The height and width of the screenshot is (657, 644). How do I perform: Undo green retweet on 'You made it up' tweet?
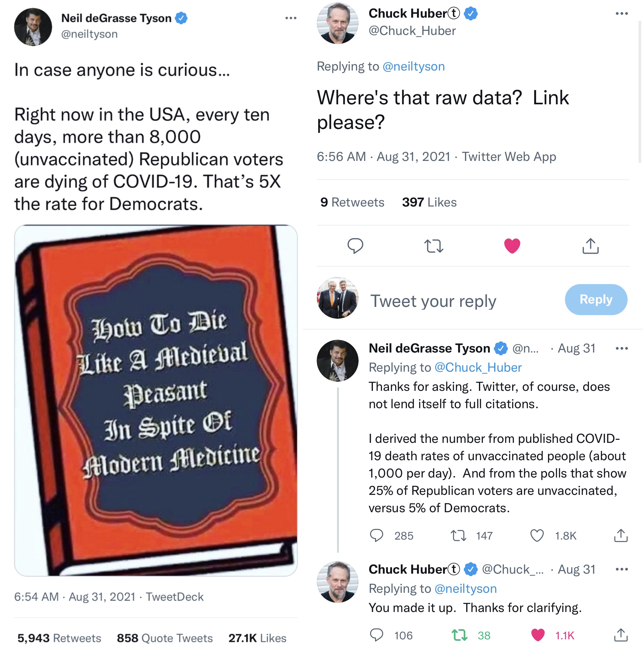[460, 635]
